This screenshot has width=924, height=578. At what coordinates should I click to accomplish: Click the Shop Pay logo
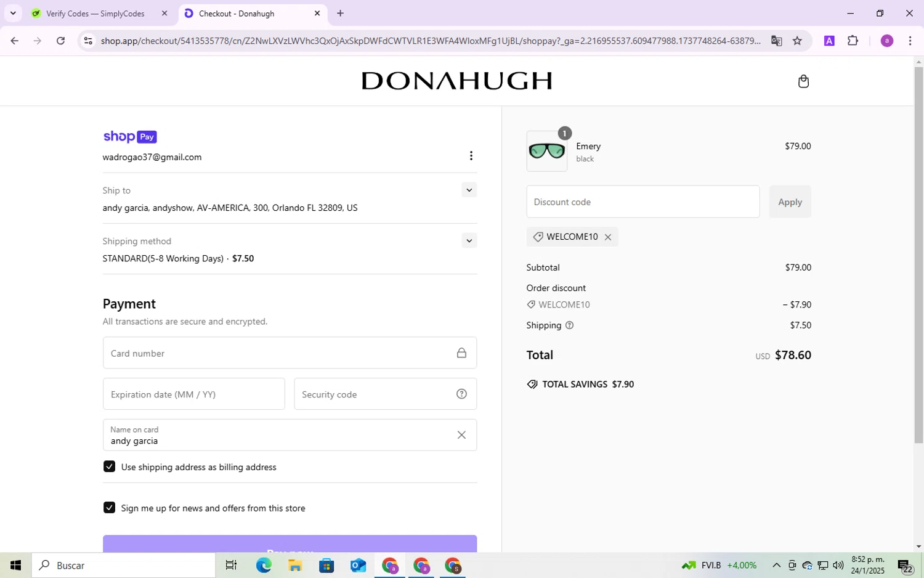[x=130, y=137]
